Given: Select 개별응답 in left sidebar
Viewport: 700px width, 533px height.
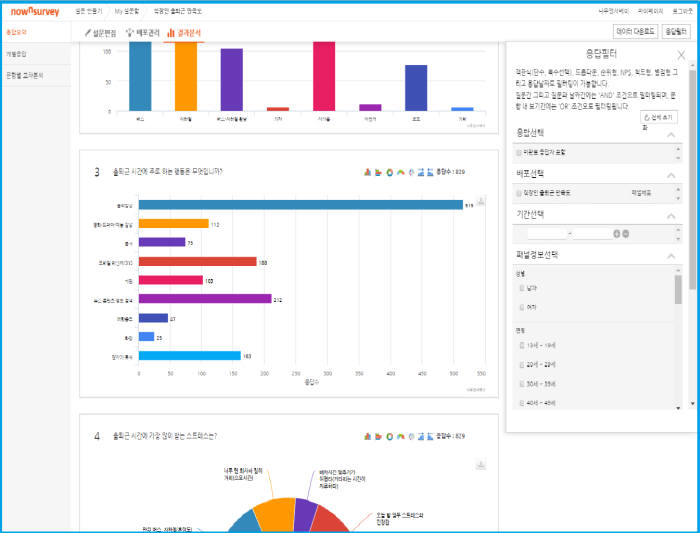Looking at the screenshot, I should pyautogui.click(x=16, y=54).
